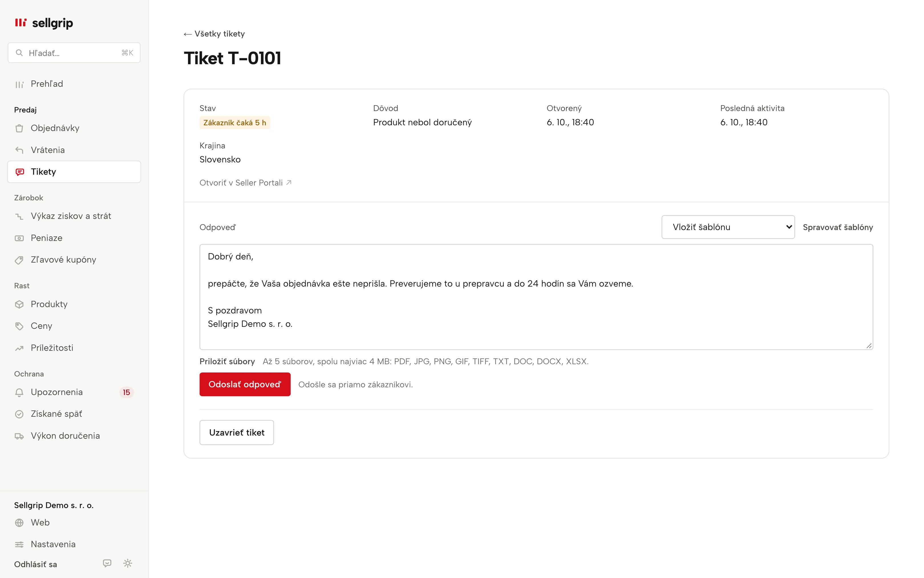Open Výkaz ziskov a strát page
Screen dimensions: 924x578
click(x=74, y=216)
